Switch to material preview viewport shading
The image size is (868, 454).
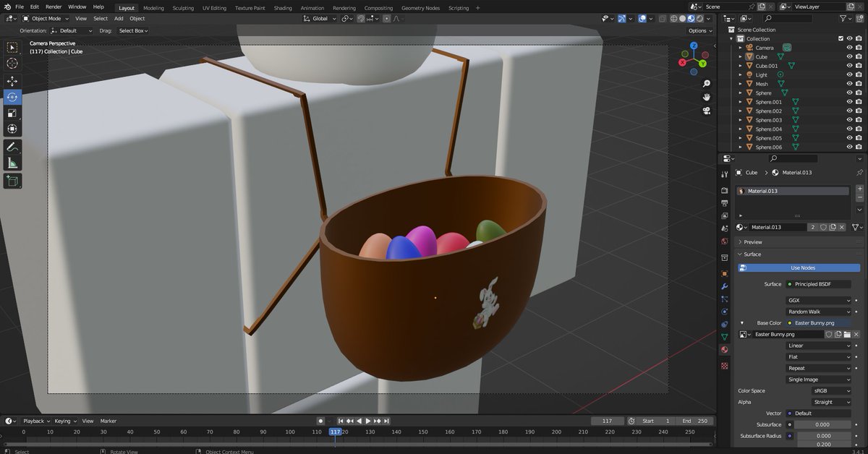coord(691,18)
